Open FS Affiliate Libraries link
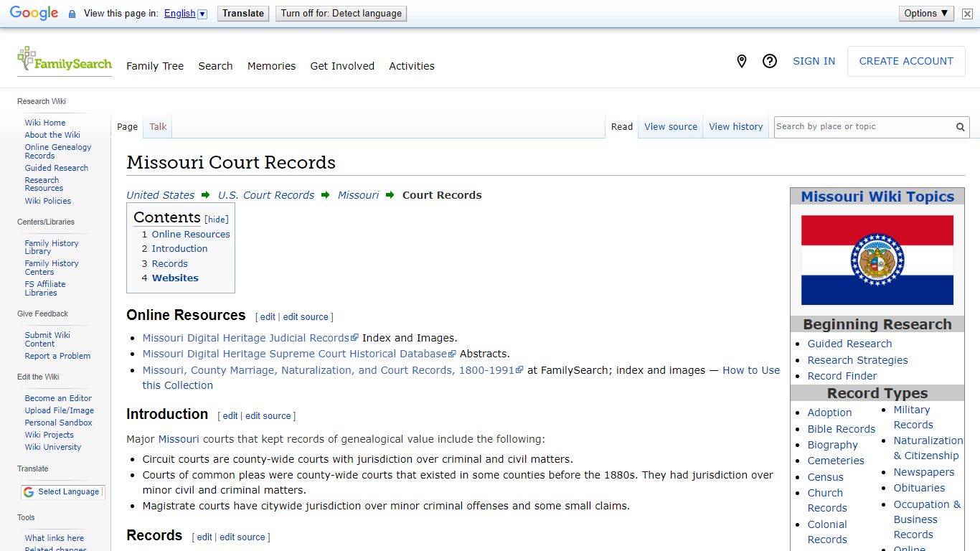Screen dimensions: 980x551 click(45, 288)
